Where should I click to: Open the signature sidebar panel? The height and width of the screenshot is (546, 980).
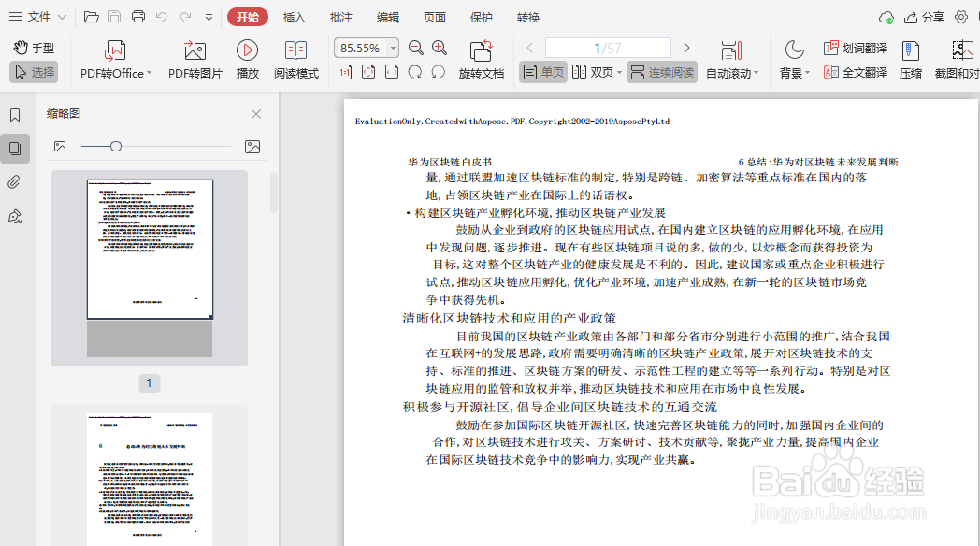click(15, 216)
